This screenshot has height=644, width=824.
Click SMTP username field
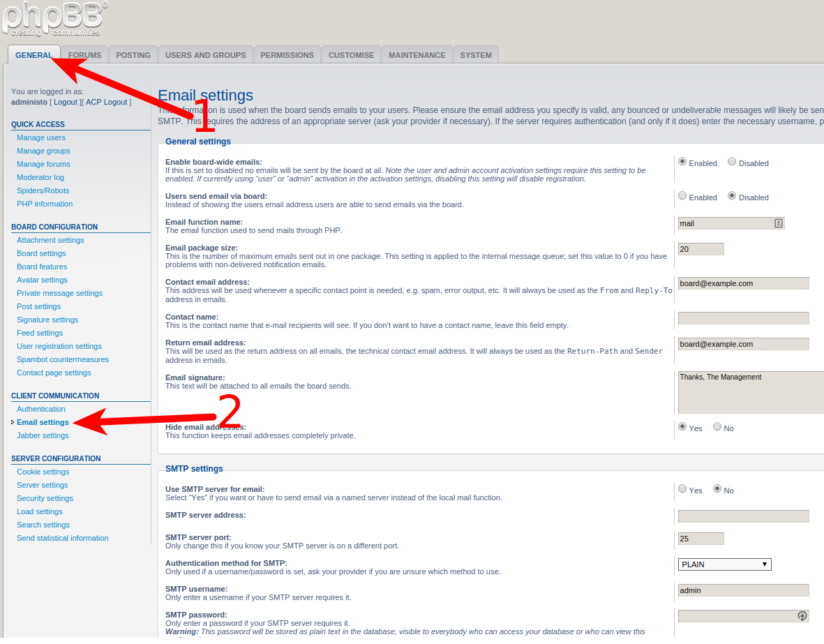(743, 590)
